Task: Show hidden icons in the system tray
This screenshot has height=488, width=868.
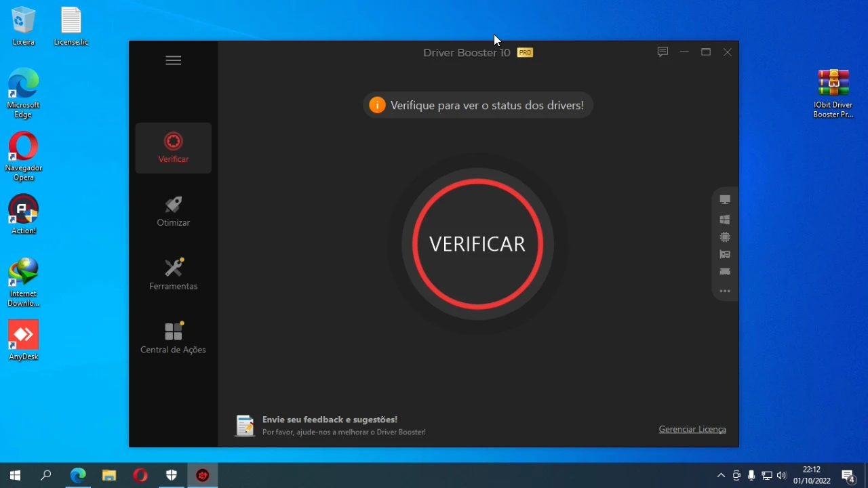Action: tap(721, 476)
